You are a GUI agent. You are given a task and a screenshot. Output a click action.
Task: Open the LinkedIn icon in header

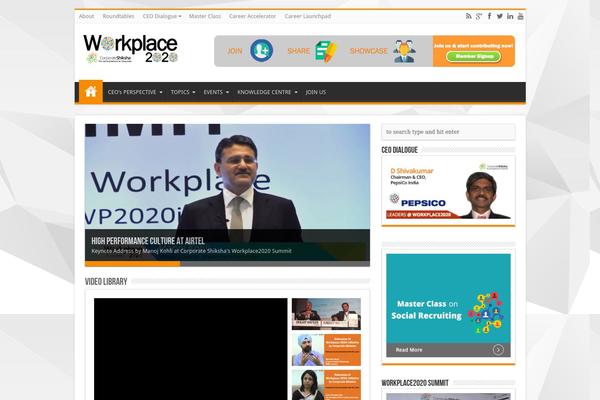510,16
